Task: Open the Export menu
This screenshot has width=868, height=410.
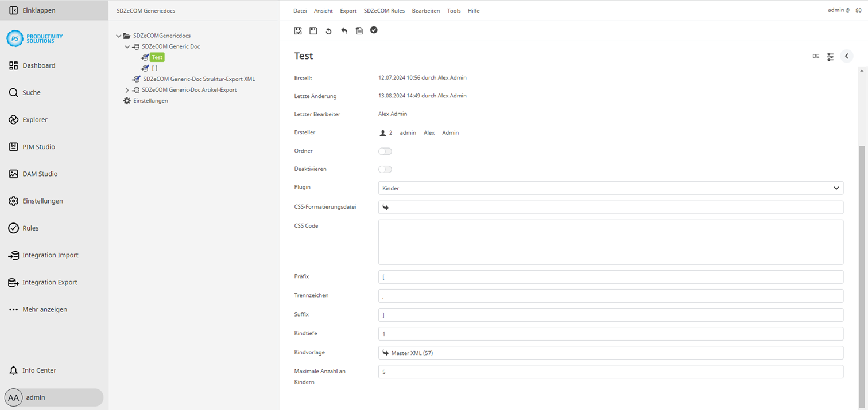Action: pyautogui.click(x=348, y=10)
